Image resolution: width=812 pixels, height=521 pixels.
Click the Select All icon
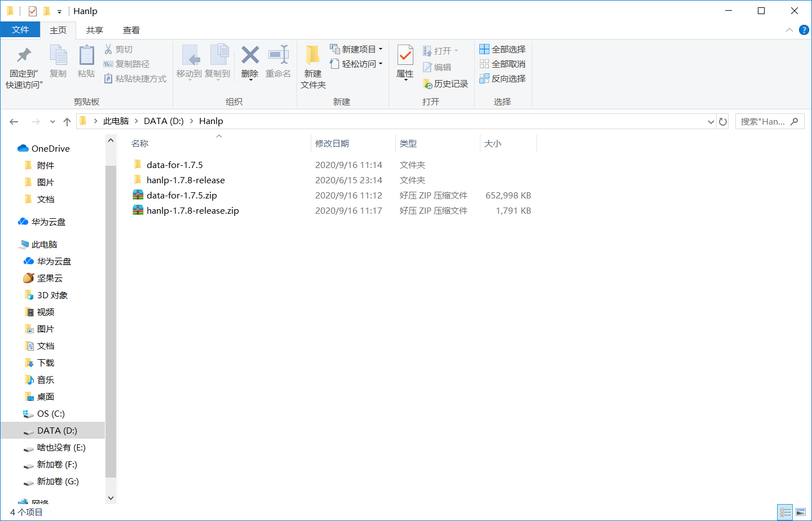(484, 49)
